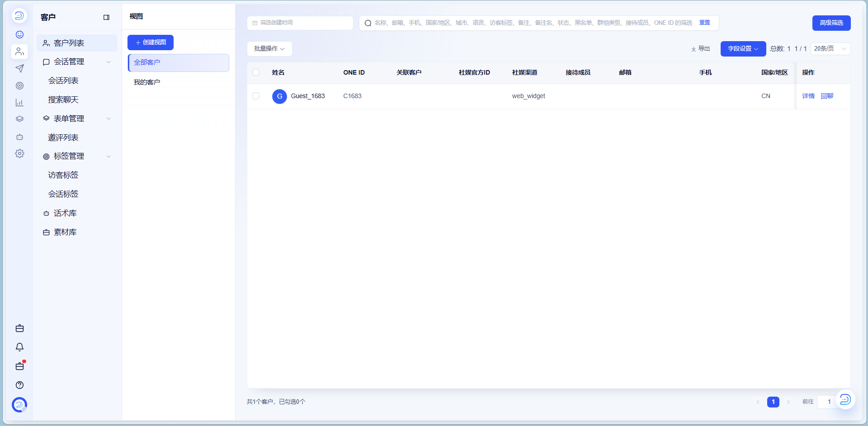
Task: Open the 批量操作 dropdown
Action: click(269, 49)
